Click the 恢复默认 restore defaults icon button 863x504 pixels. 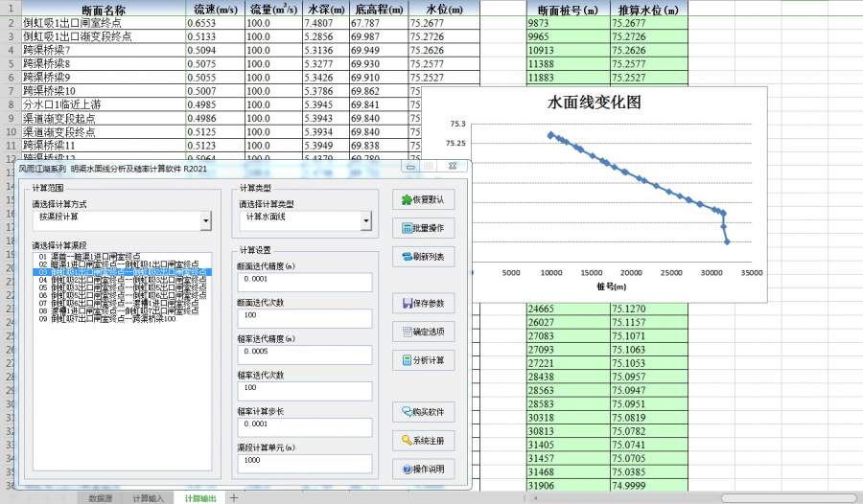423,200
